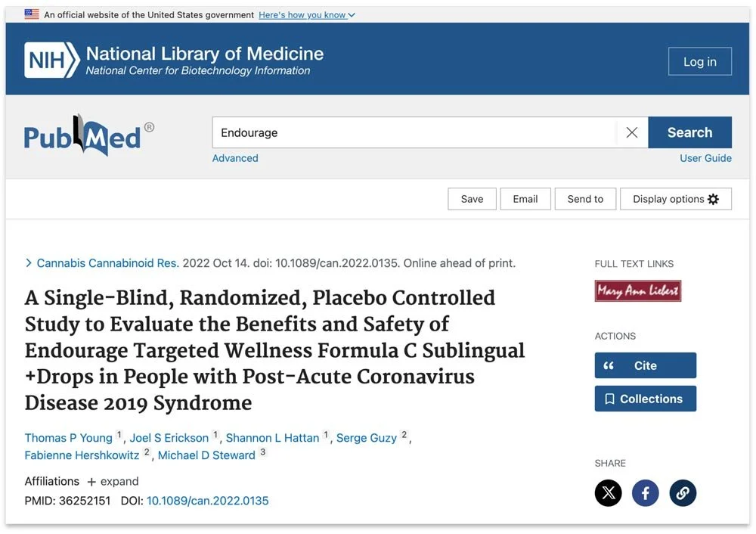756x534 pixels.
Task: Click the article title heading
Action: (275, 350)
